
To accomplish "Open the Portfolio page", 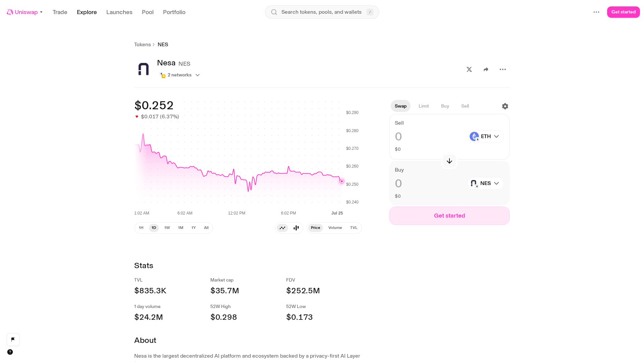I will tap(174, 12).
